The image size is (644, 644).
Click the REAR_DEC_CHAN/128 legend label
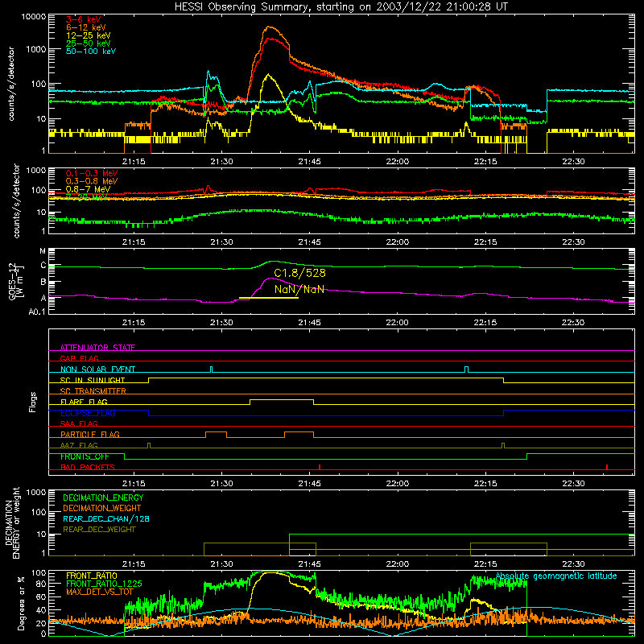pyautogui.click(x=106, y=518)
